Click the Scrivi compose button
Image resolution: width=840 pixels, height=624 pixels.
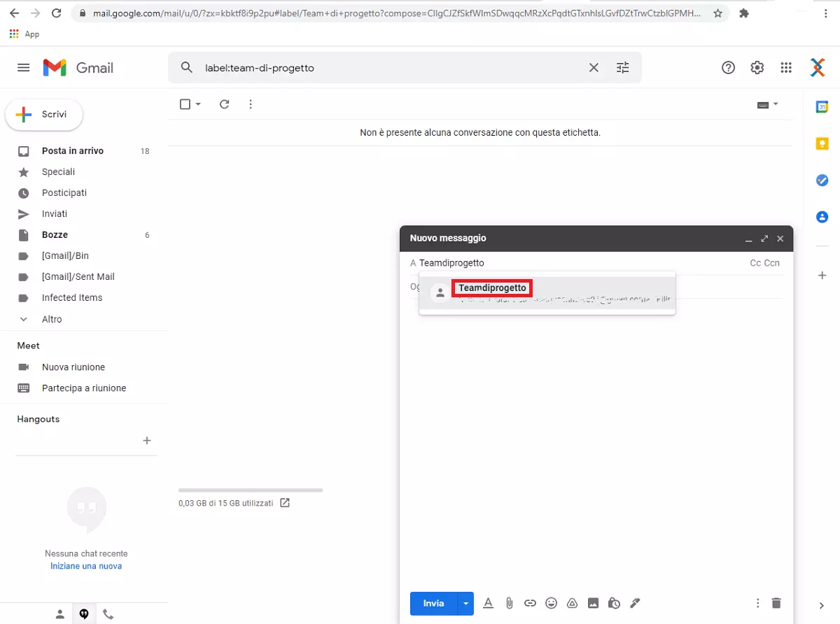point(44,115)
